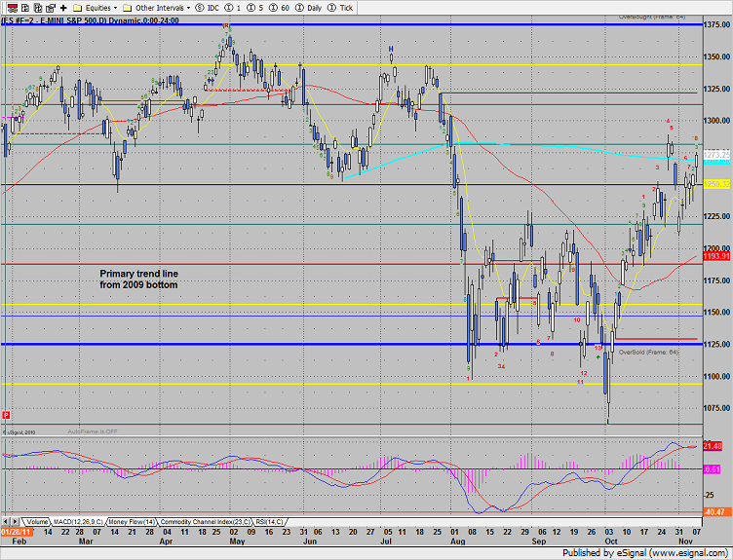The height and width of the screenshot is (560, 733).
Task: Select the 1 minute interval
Action: [232, 8]
